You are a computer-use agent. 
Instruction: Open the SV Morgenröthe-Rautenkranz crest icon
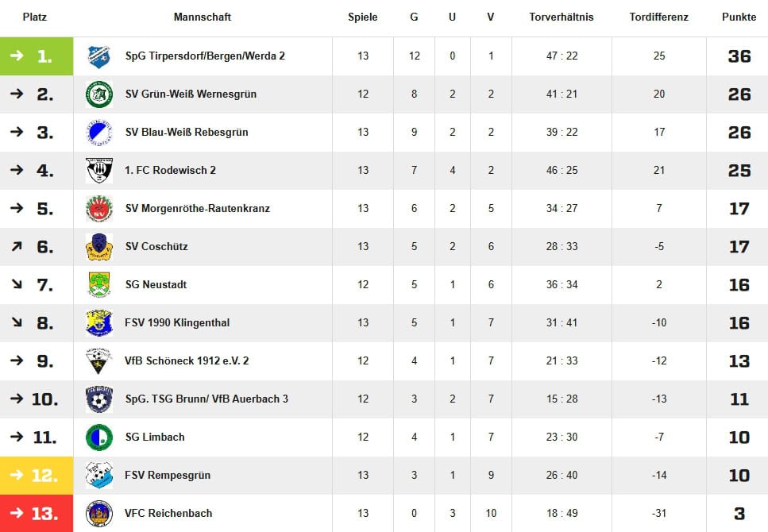pos(99,209)
